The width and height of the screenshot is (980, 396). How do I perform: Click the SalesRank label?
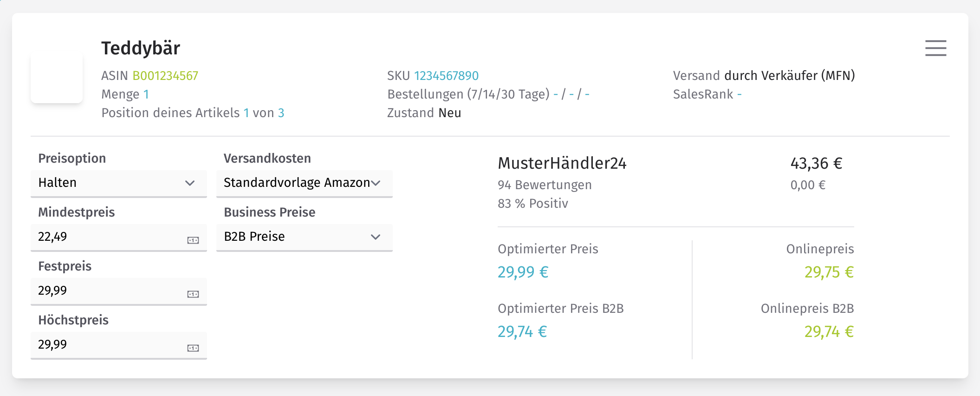point(703,94)
